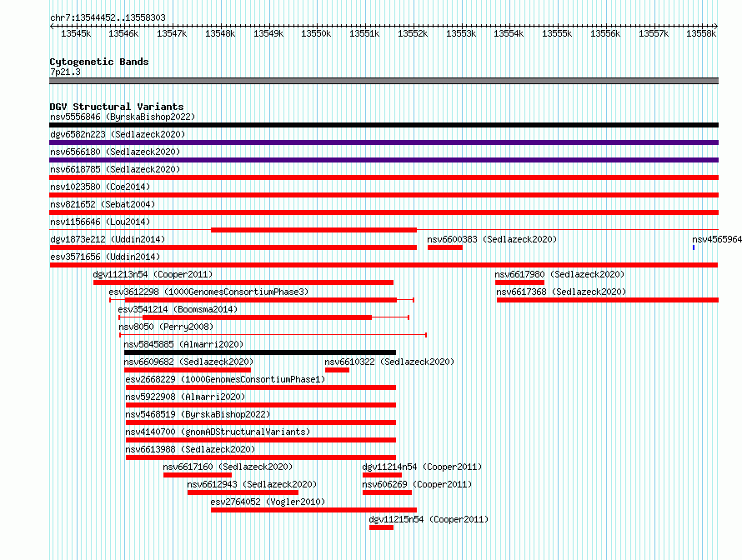The width and height of the screenshot is (742, 560).
Task: Click the nsv6566180 (Sedlazeck2020) purple variant bar
Action: tap(384, 160)
